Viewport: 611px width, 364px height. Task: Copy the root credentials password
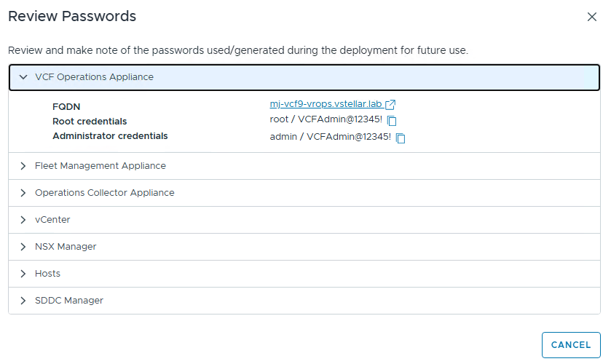[392, 121]
